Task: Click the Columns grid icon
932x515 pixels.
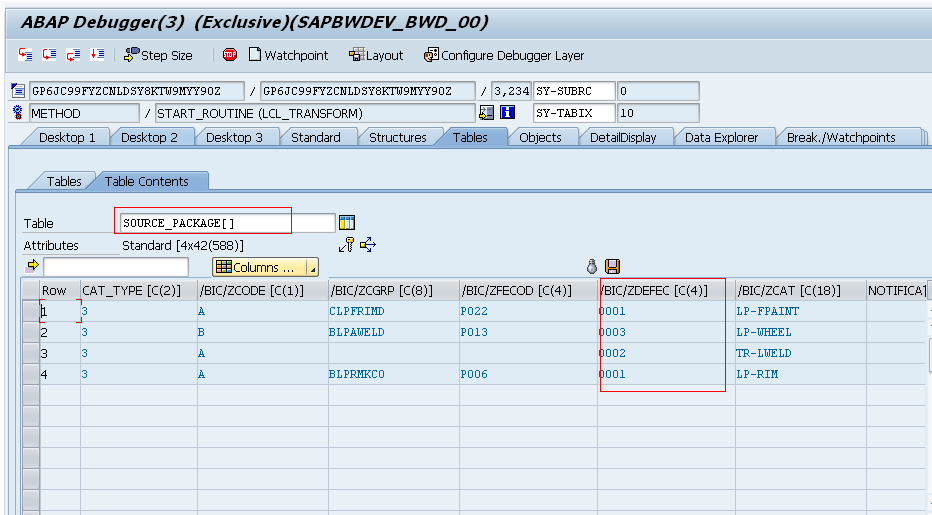Action: [x=223, y=267]
